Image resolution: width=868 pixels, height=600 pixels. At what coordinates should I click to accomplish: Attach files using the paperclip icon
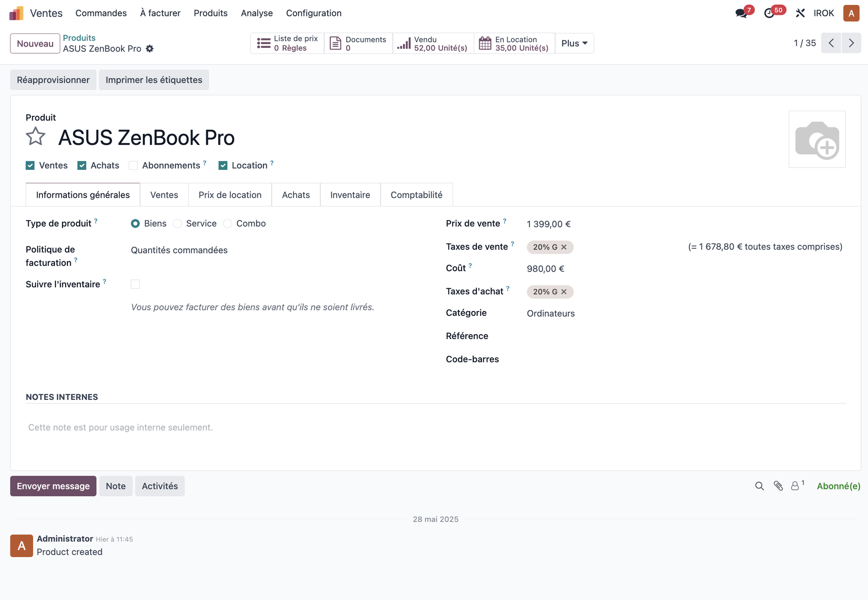[x=778, y=486]
